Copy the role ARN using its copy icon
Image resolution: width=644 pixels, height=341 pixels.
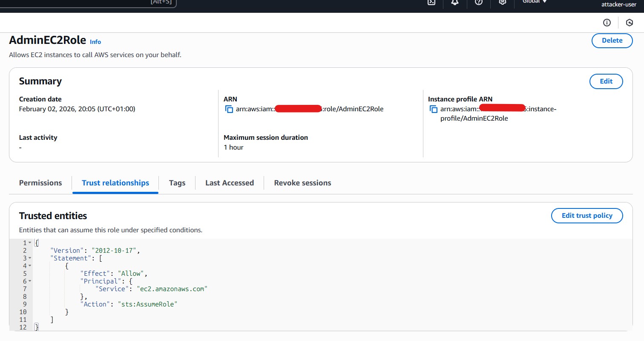pyautogui.click(x=229, y=109)
